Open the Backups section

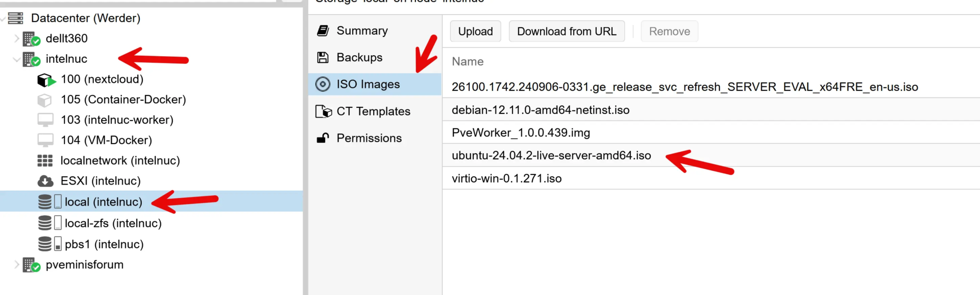tap(359, 57)
